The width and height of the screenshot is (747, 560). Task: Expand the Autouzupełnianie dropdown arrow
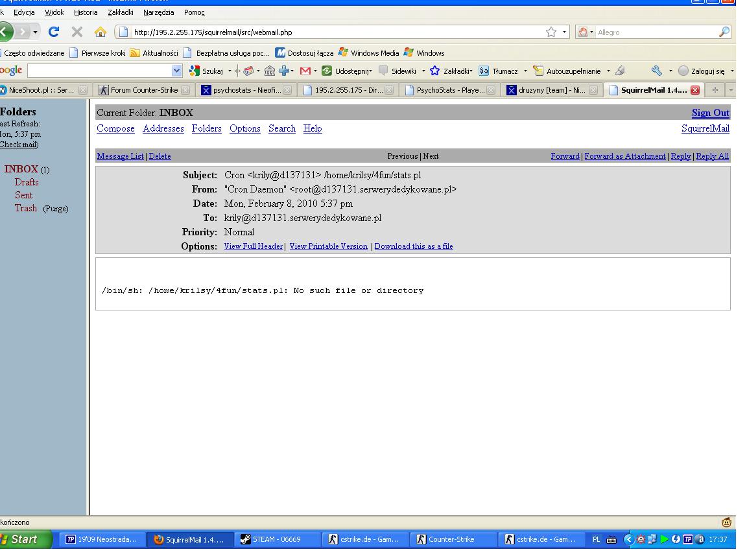point(608,71)
